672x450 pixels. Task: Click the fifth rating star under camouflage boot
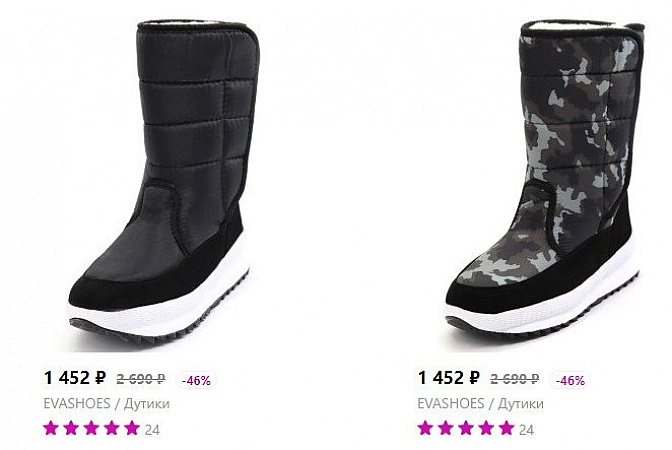506,429
